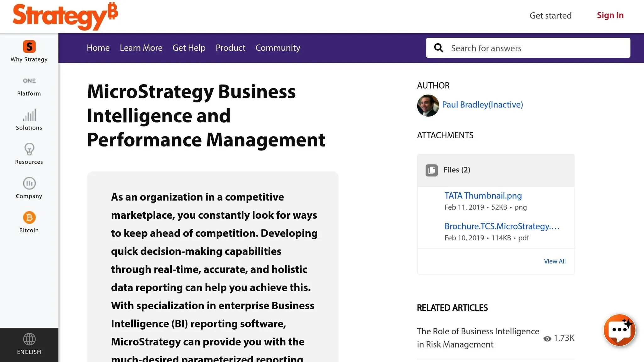
Task: Open The Role of Business Intelligence article
Action: tap(478, 338)
